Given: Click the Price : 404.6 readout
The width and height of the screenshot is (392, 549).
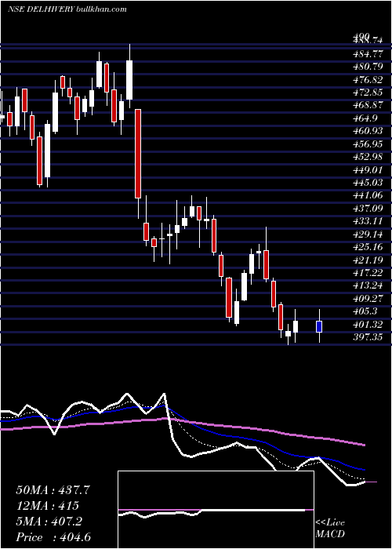Looking at the screenshot, I should point(53,538).
